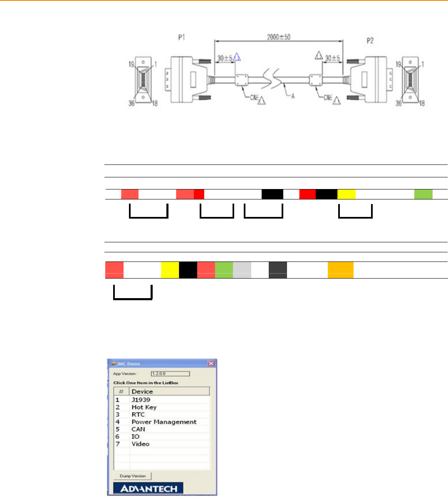Select the Hot Key list entry
This screenshot has height=498, width=448.
click(162, 407)
